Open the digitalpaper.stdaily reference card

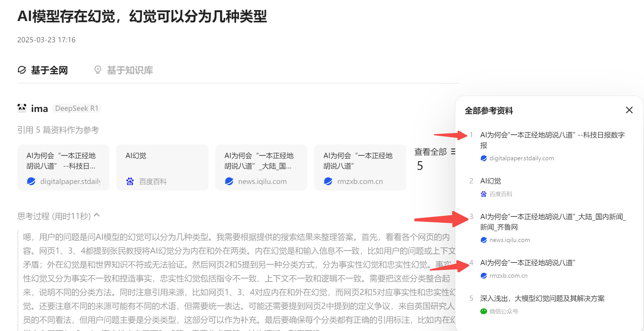tap(63, 168)
